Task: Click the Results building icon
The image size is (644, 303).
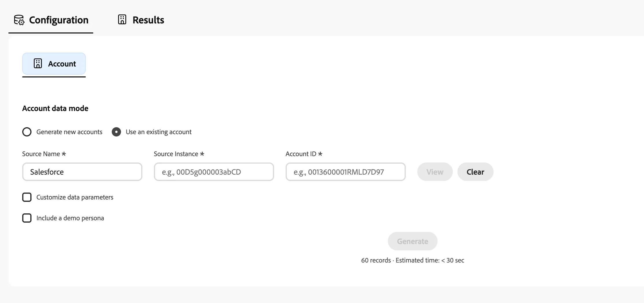Action: tap(122, 20)
